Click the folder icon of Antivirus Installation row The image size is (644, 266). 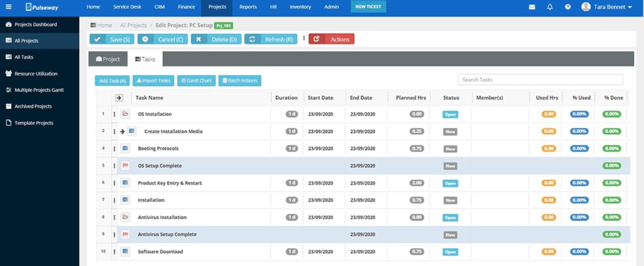(x=125, y=217)
